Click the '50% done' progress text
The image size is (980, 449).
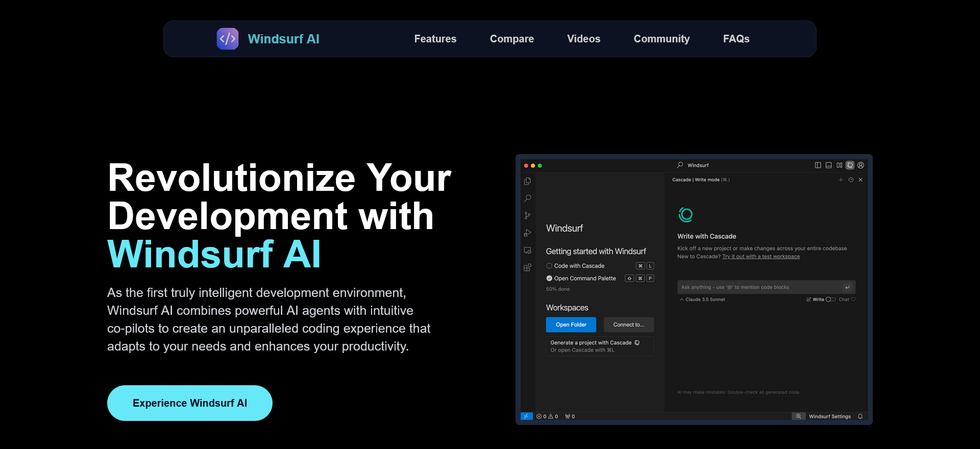click(558, 289)
